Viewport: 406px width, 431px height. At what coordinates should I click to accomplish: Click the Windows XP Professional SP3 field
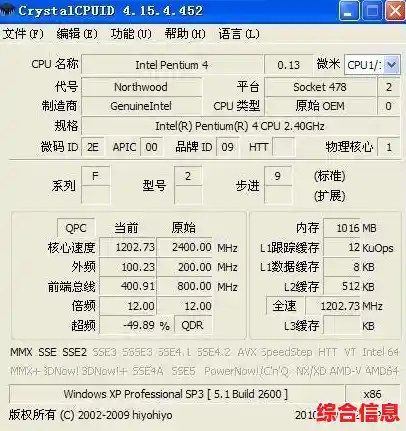tap(176, 394)
